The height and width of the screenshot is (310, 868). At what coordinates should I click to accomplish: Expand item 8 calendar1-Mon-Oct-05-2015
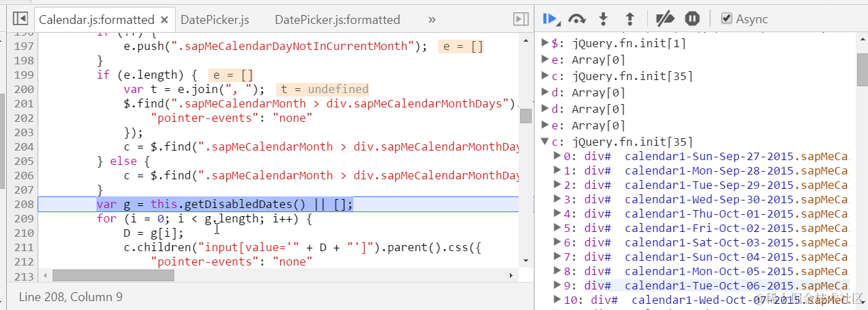[558, 271]
